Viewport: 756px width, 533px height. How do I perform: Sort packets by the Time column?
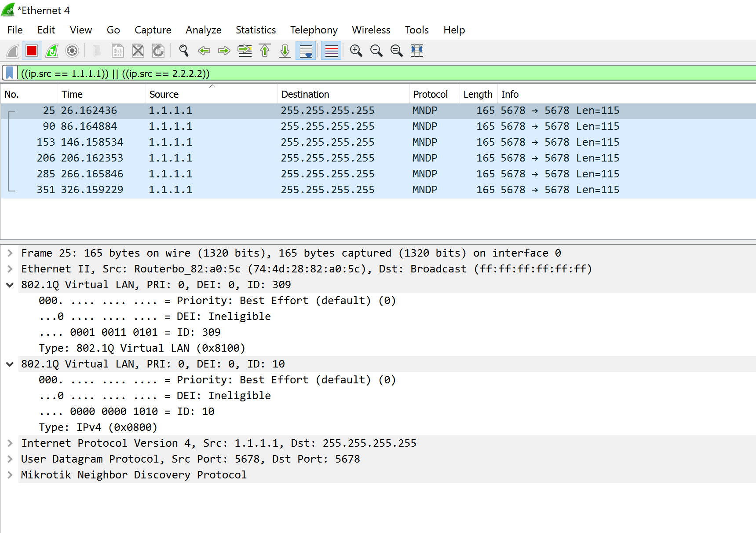(102, 94)
